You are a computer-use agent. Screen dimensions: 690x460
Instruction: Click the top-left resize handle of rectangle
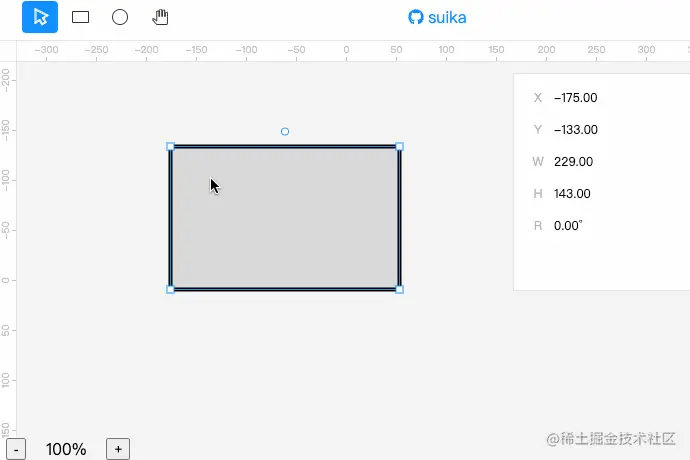(171, 147)
